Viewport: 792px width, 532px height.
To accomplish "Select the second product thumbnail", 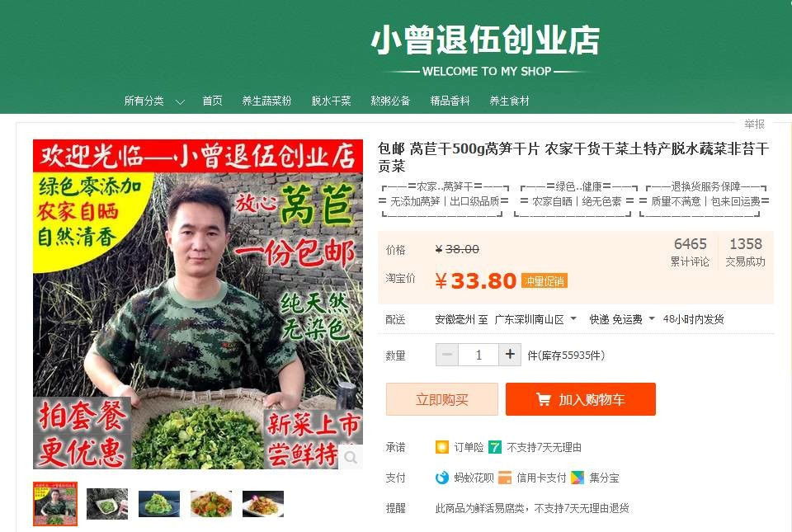I will [107, 504].
